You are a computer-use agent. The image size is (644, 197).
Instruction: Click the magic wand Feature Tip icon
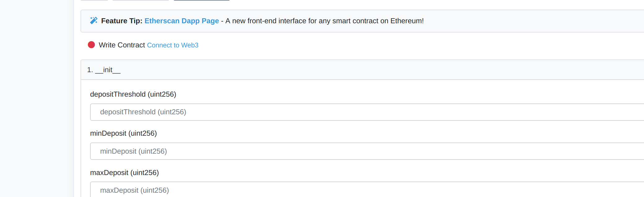[94, 20]
